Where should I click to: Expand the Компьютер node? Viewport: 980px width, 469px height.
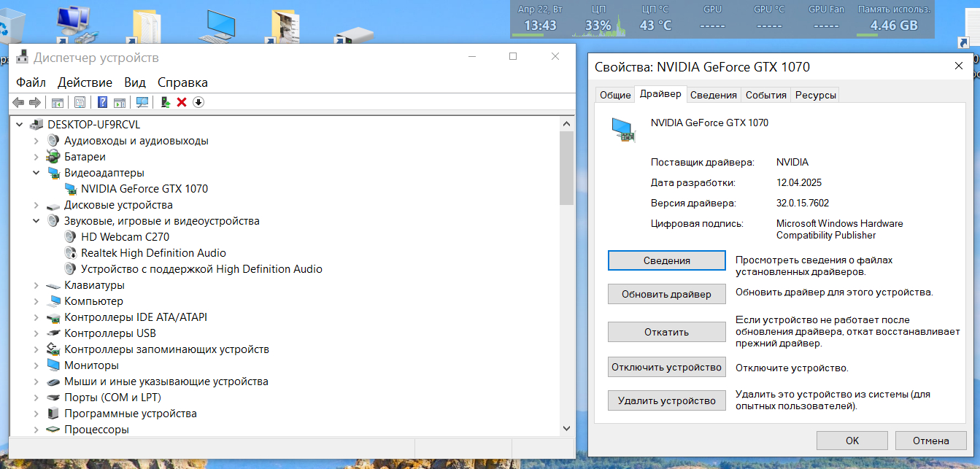tap(36, 301)
